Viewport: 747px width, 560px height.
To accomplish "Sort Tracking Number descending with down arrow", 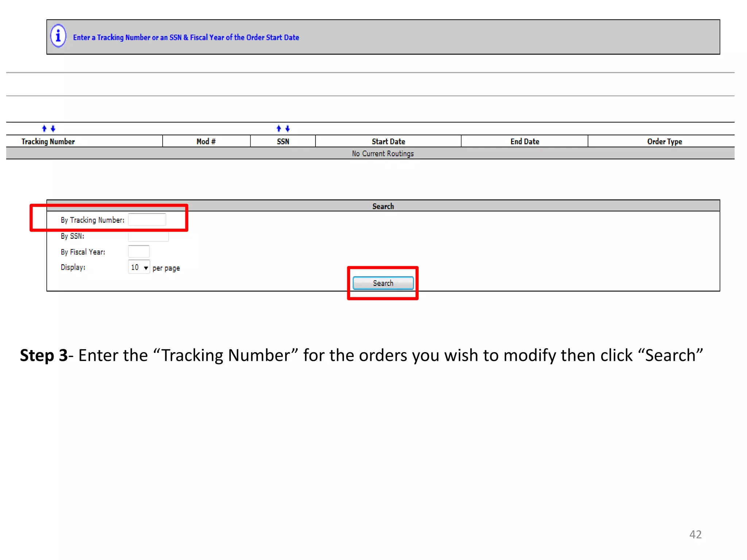I will pyautogui.click(x=53, y=128).
